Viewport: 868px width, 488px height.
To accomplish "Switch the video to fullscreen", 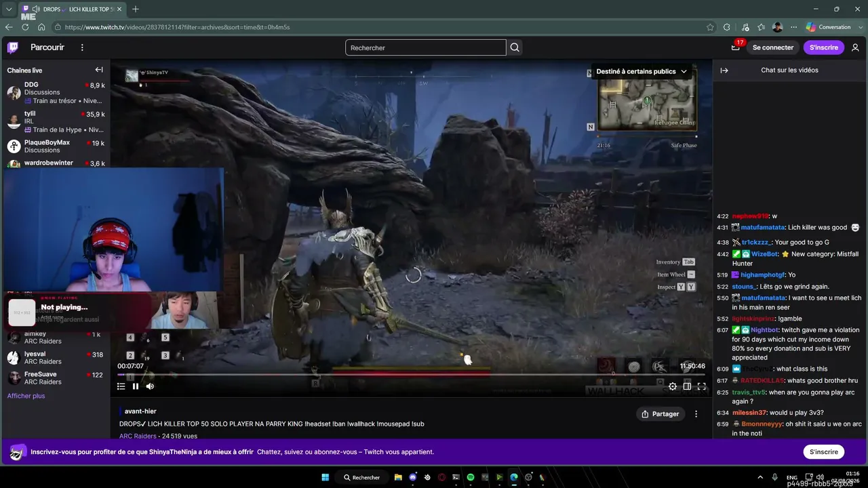I will pos(702,386).
